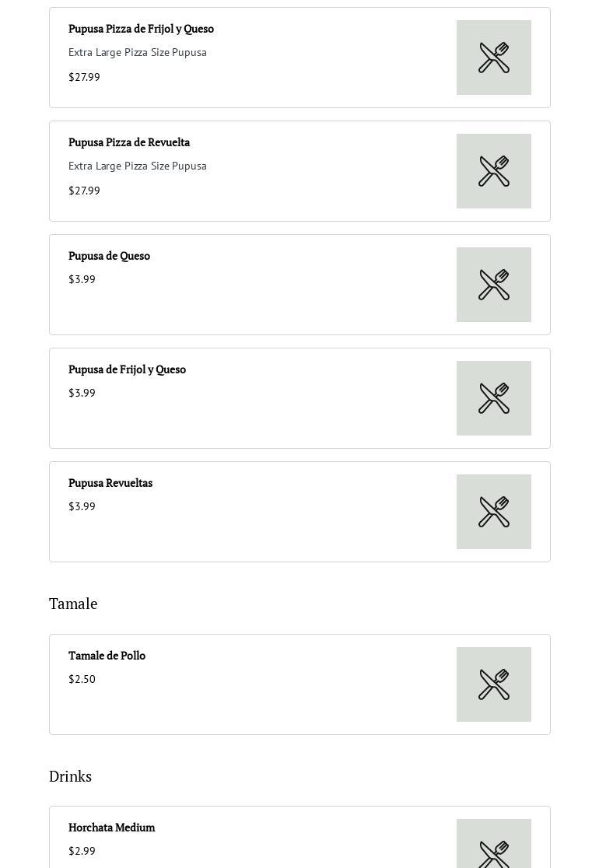Click the Tamale de Pollo utensils icon
The image size is (599, 868).
(x=494, y=684)
